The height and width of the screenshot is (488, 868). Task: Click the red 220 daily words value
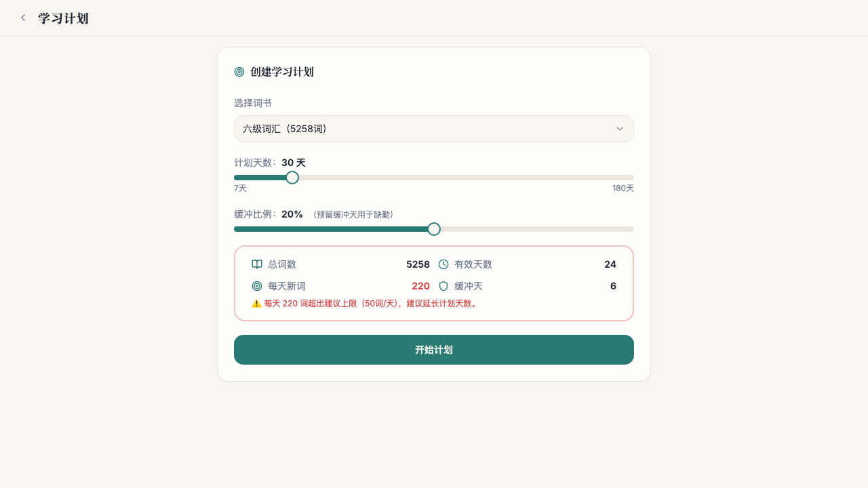pyautogui.click(x=420, y=286)
